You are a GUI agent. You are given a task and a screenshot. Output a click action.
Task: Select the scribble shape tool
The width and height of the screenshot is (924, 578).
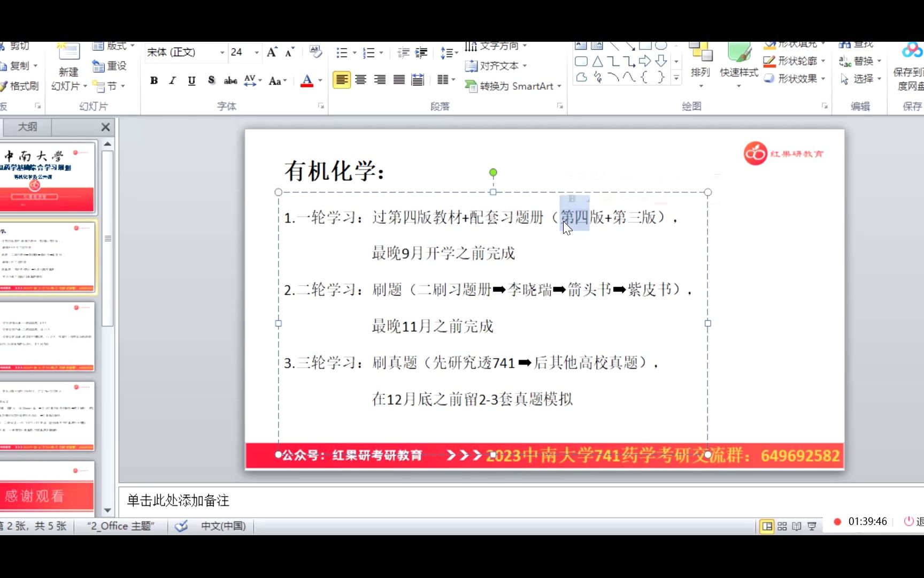[x=597, y=78]
